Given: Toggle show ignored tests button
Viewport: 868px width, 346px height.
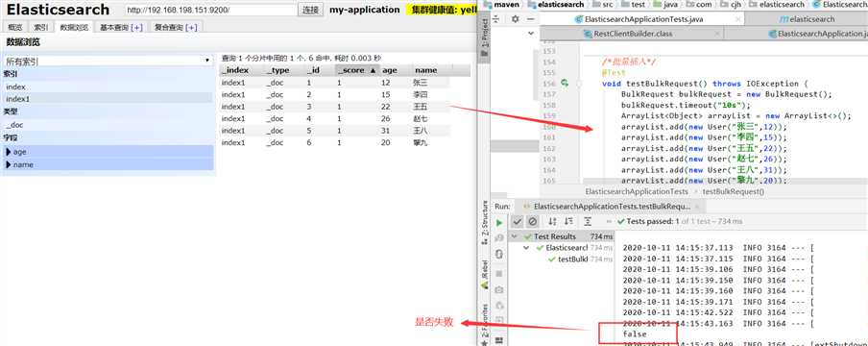Looking at the screenshot, I should [532, 221].
